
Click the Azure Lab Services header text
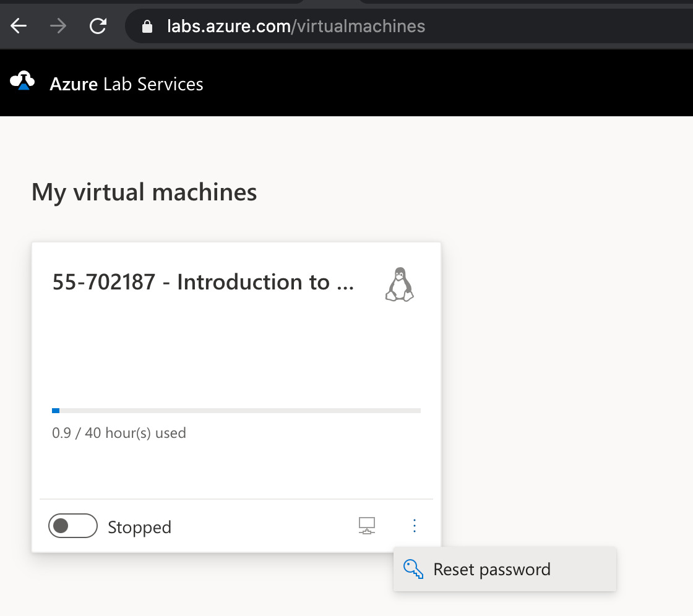pos(126,83)
